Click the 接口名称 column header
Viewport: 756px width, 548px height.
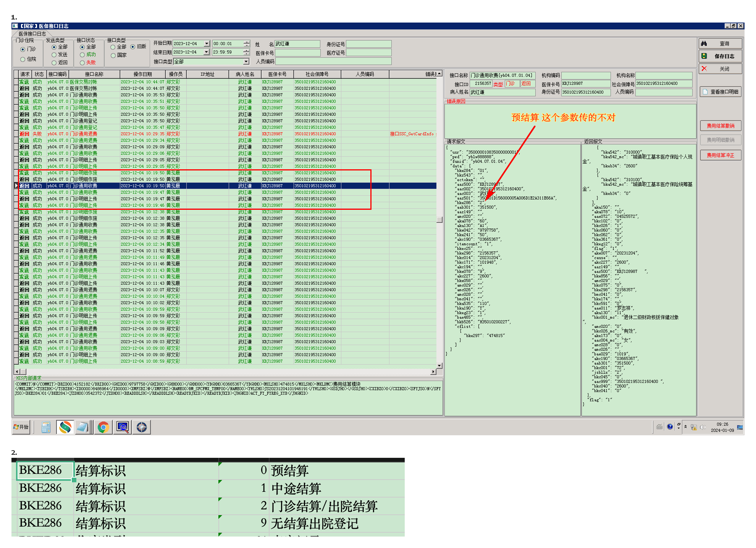(94, 74)
